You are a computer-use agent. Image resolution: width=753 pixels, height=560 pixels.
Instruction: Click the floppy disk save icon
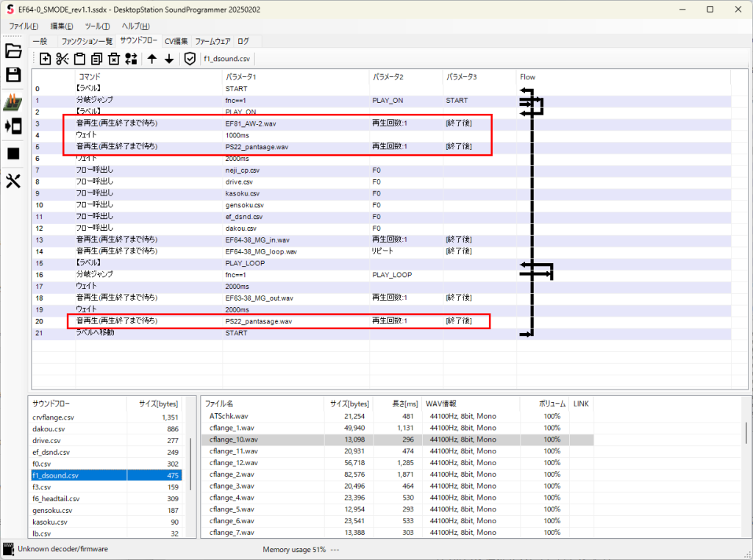(13, 74)
